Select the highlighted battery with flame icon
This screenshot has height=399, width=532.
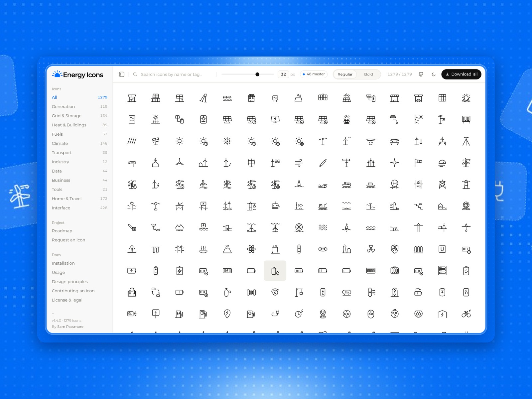(275, 271)
